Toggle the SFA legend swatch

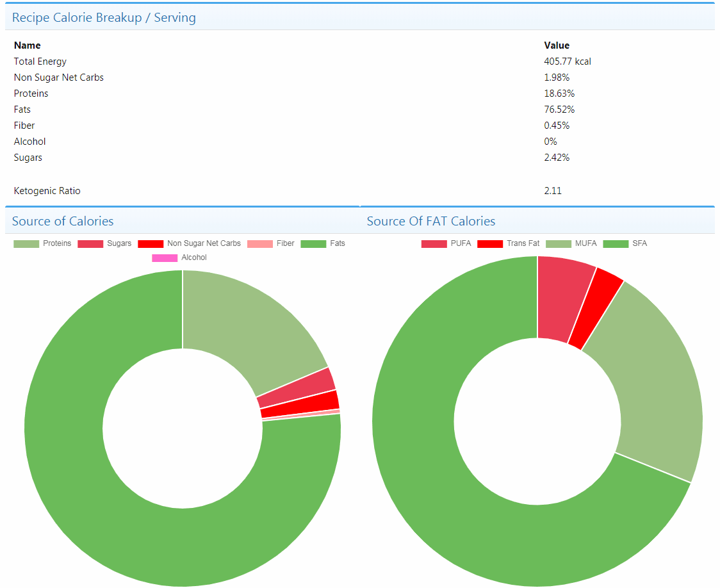616,244
